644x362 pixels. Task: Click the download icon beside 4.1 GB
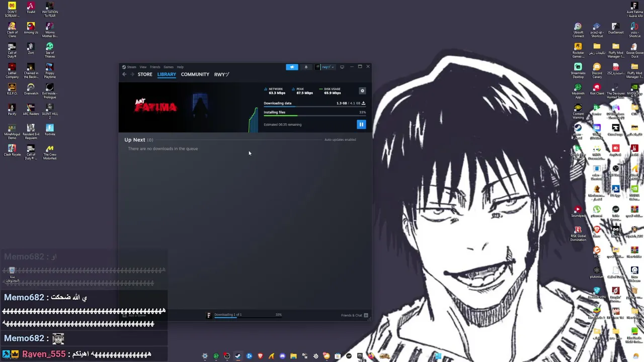pos(363,103)
